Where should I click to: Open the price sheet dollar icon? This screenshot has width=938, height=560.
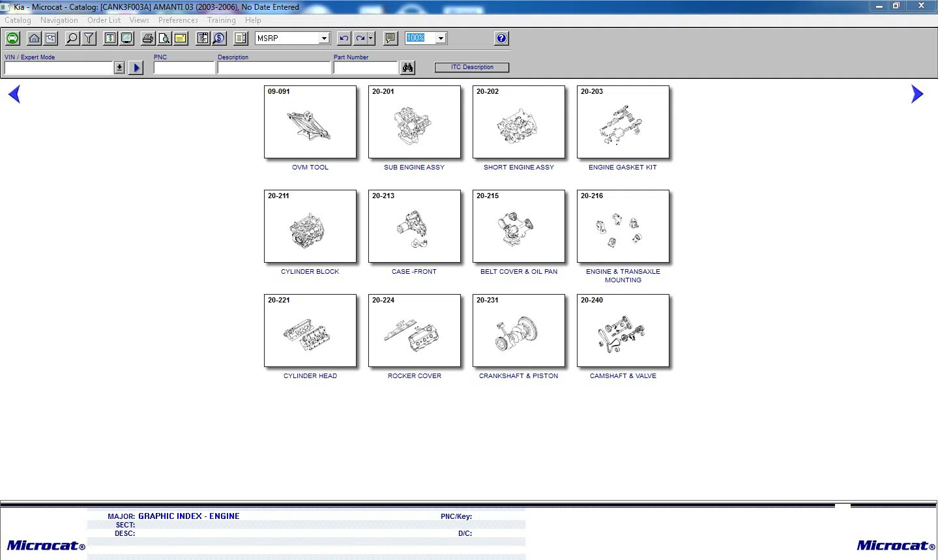(111, 38)
